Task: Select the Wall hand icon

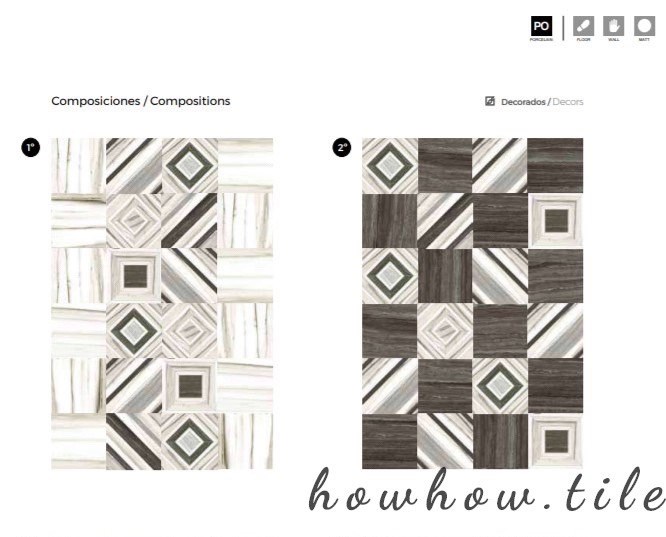Action: 613,26
